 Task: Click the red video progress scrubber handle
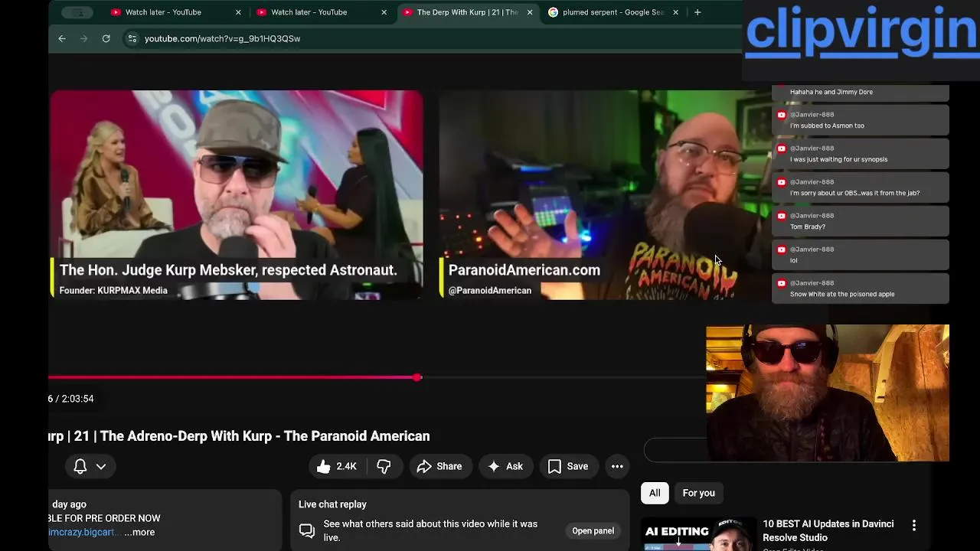pos(417,377)
